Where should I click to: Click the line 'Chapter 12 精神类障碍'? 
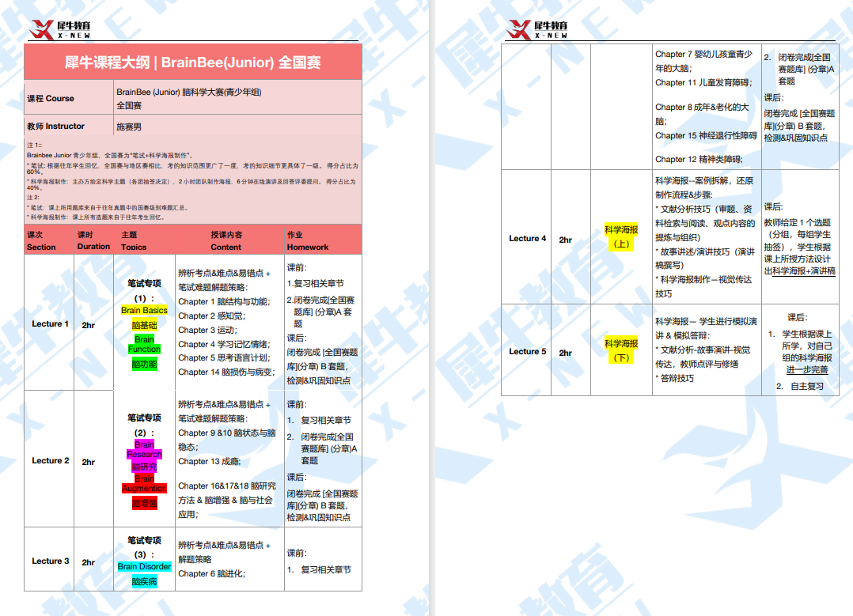(699, 159)
